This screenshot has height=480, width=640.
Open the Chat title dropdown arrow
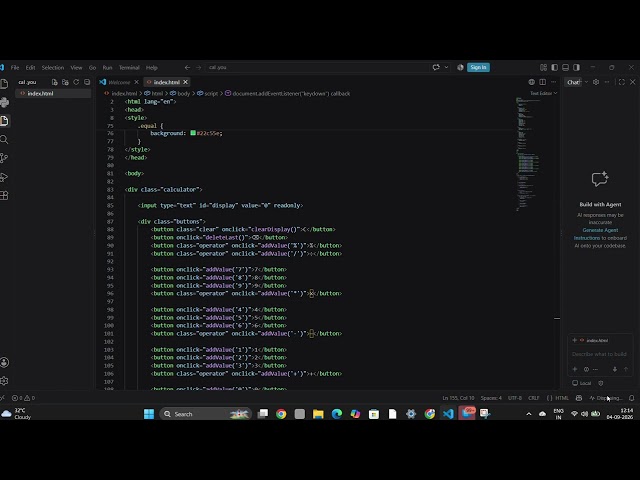click(587, 82)
